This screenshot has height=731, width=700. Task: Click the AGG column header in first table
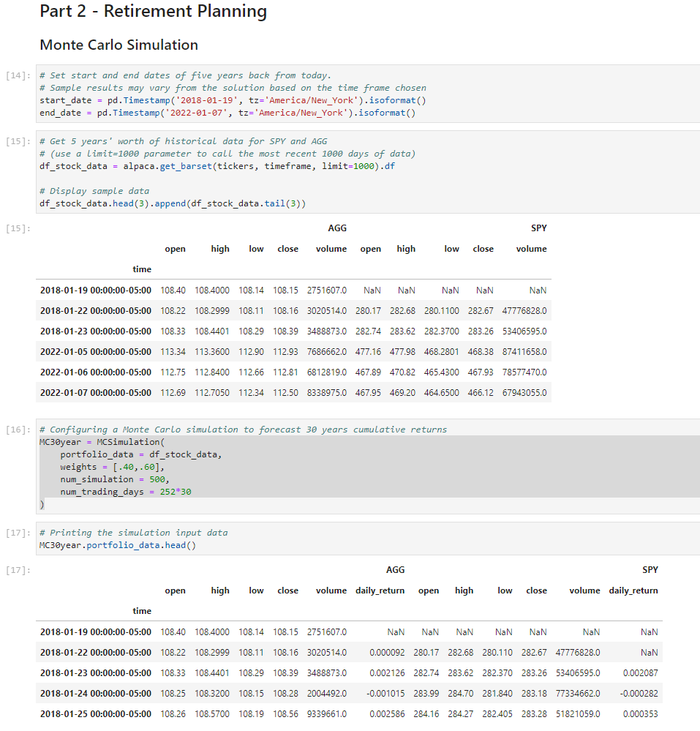(337, 228)
